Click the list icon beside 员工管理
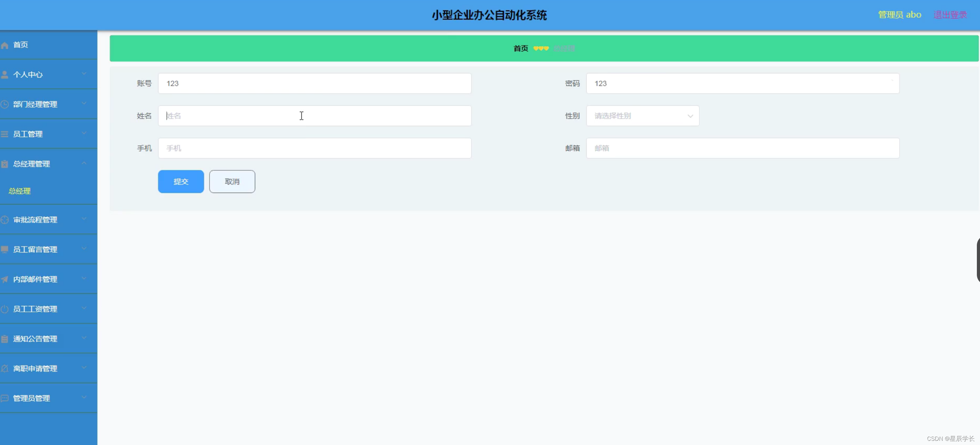The image size is (980, 445). point(5,133)
